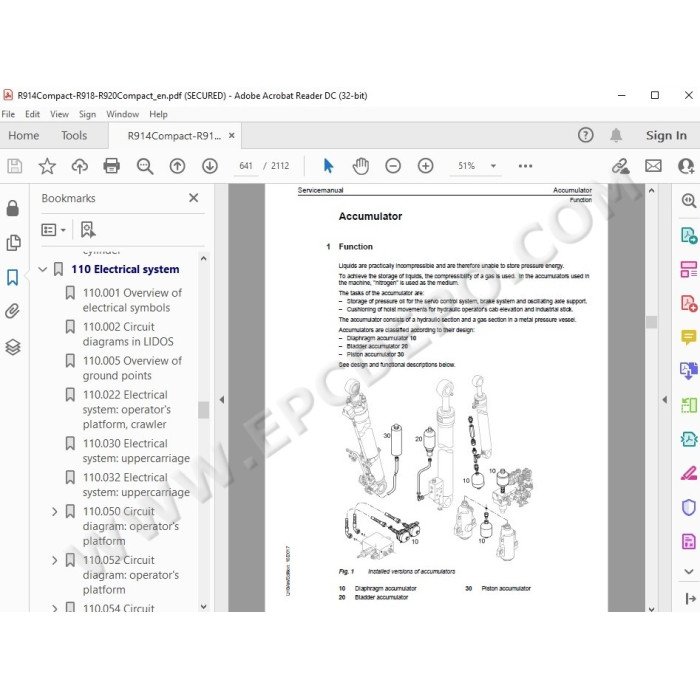Open the View menu
Screen dimensions: 700x700
point(59,114)
